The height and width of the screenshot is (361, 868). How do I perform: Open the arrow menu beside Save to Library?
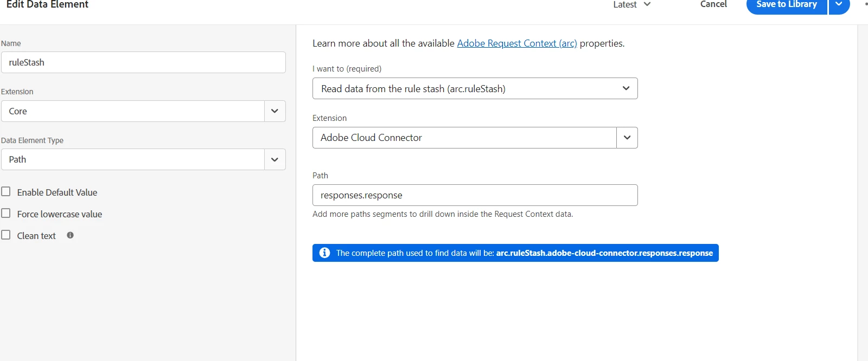coord(839,5)
